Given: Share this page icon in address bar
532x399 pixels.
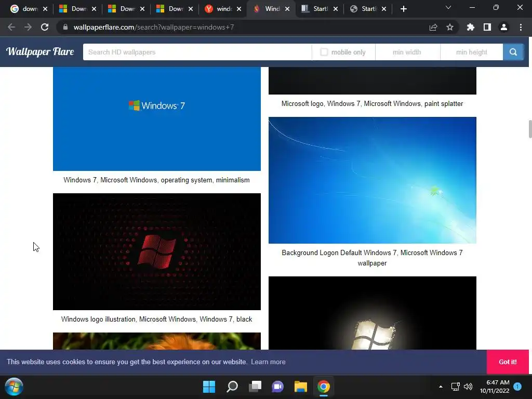Looking at the screenshot, I should coord(433,27).
